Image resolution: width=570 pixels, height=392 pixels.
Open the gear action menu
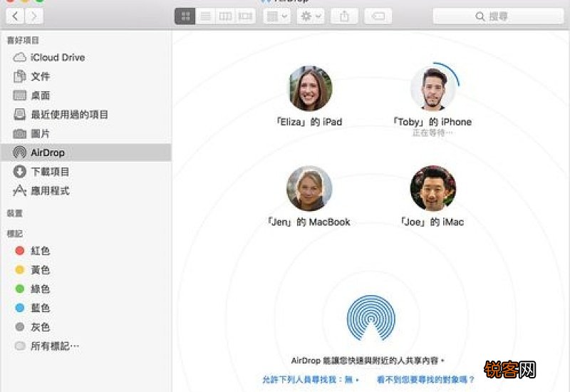click(311, 16)
